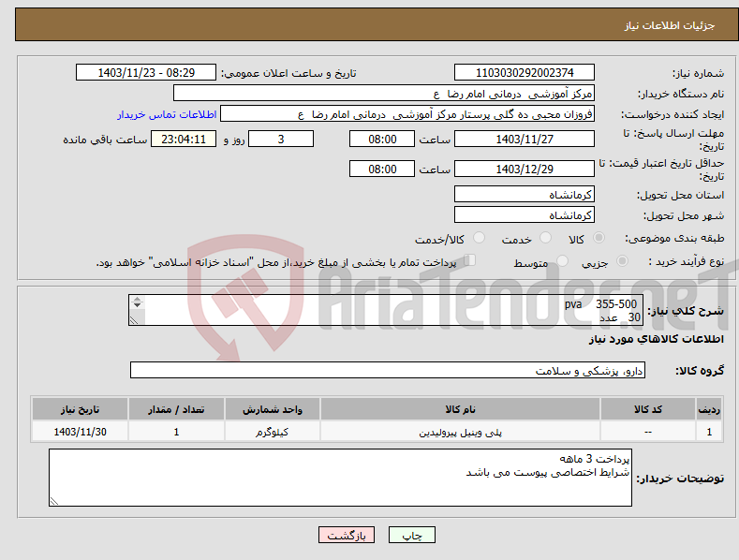The height and width of the screenshot is (560, 739).
Task: Click the نام کالا column header
Action: 460,409
